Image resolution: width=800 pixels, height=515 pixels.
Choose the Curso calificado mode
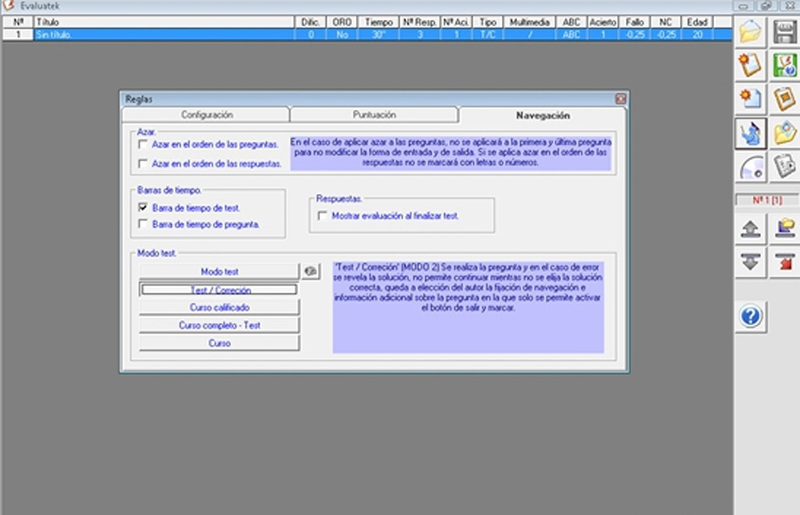click(x=219, y=307)
